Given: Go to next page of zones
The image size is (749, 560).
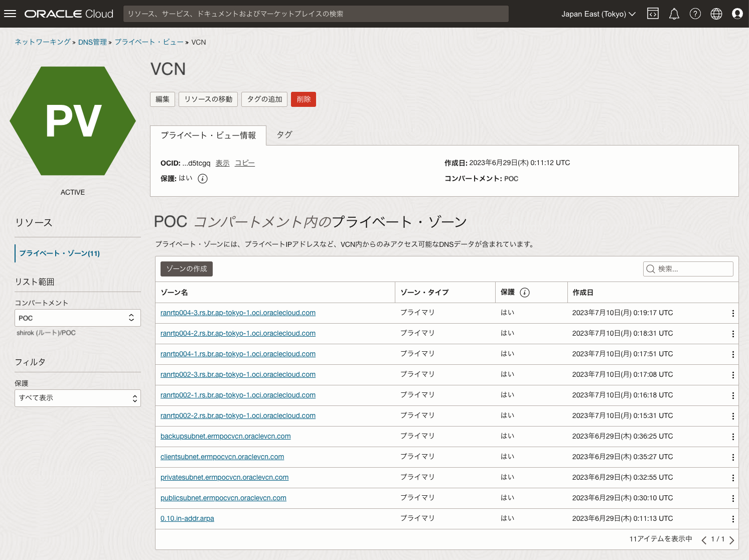Looking at the screenshot, I should click(732, 540).
